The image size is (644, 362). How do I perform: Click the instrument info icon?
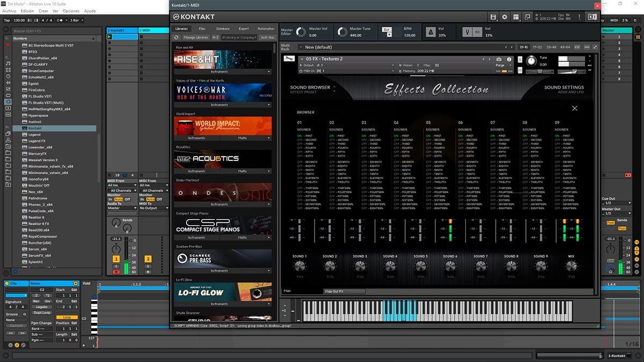(x=509, y=59)
